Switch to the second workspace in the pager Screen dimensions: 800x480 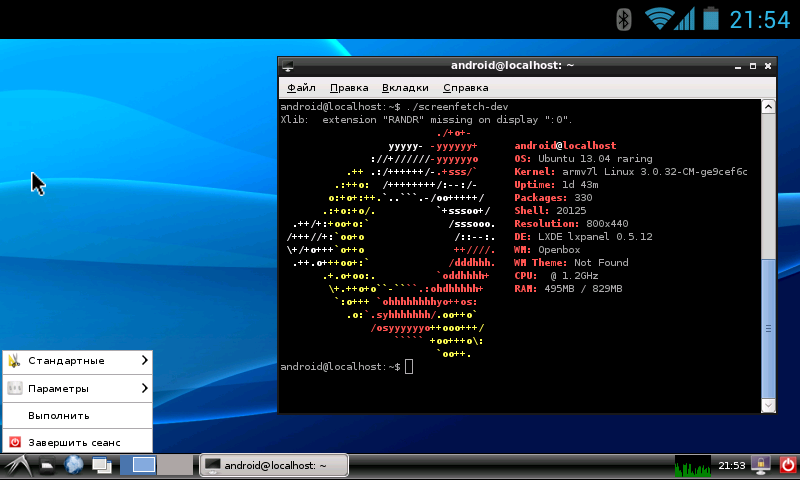[x=175, y=465]
